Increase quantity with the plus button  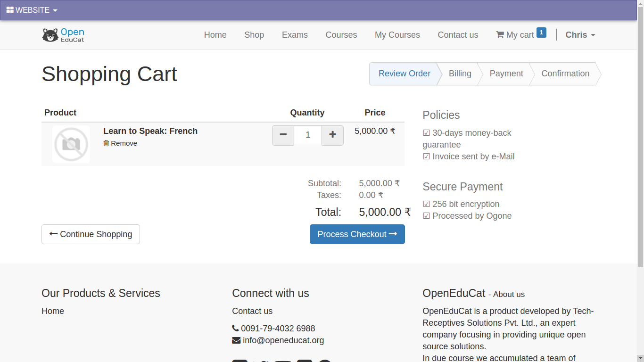(332, 135)
